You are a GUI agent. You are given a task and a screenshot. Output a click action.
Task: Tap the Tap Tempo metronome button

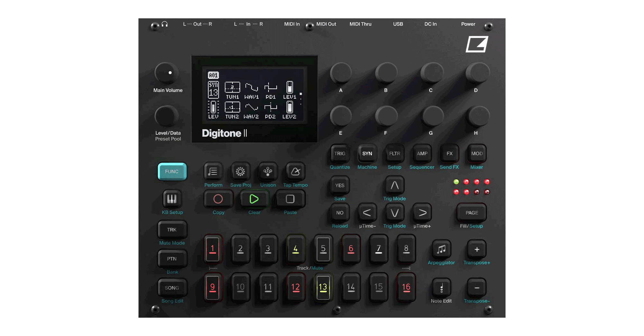point(295,172)
